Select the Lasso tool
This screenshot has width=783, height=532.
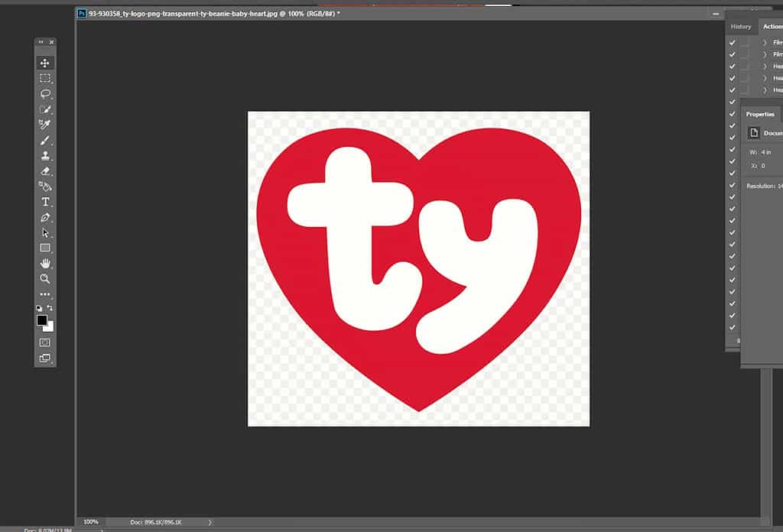[45, 94]
